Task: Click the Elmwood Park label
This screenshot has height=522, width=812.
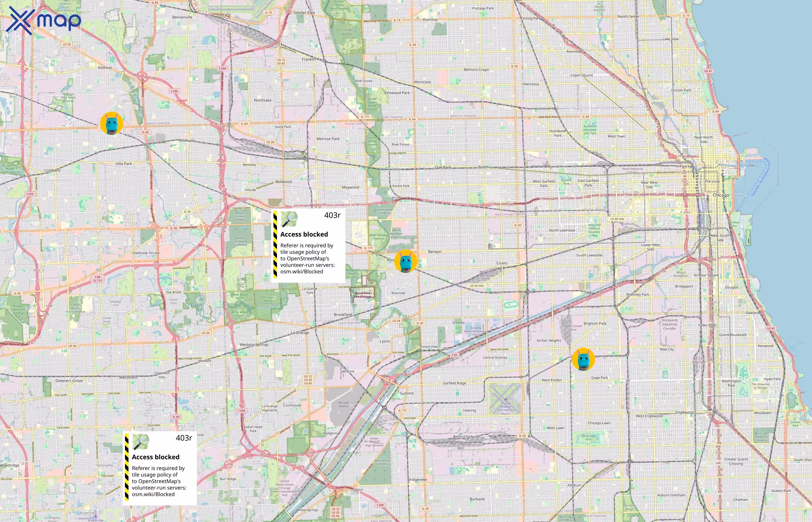Action: point(397,93)
